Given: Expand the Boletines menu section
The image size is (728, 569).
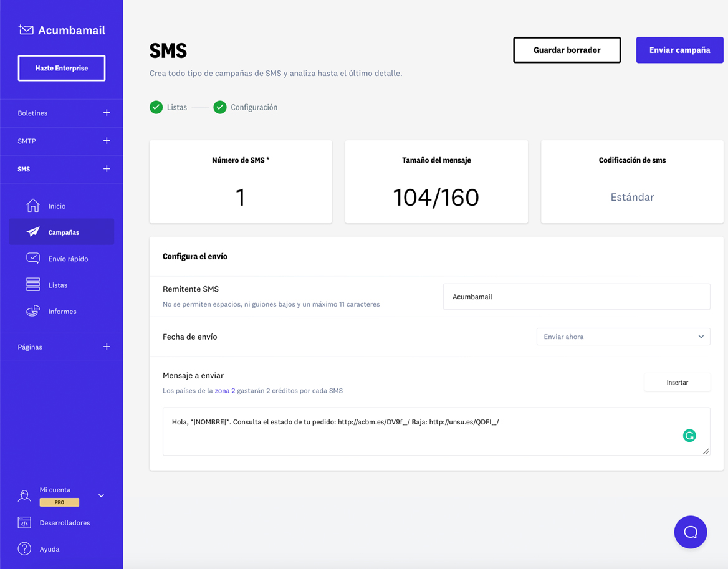Looking at the screenshot, I should click(107, 113).
